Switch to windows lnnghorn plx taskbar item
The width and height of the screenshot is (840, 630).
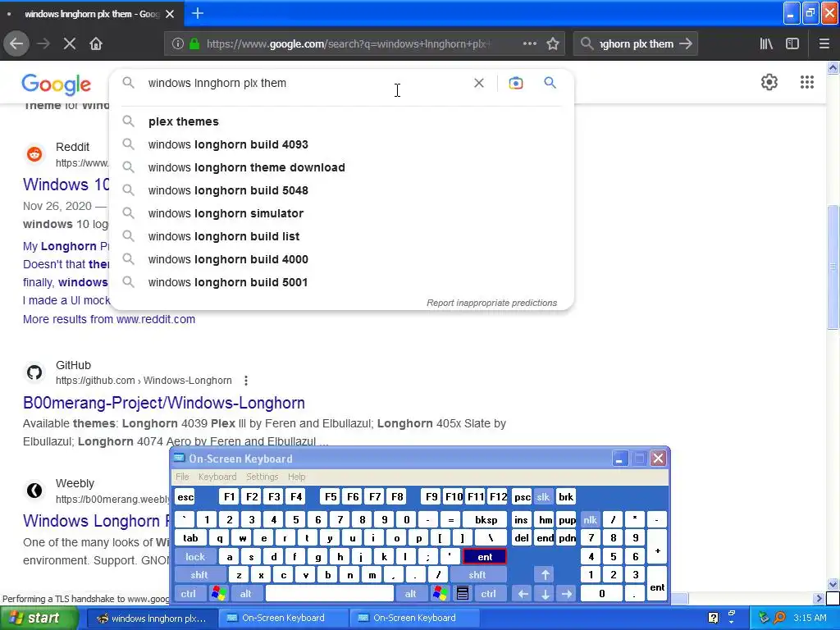152,619
